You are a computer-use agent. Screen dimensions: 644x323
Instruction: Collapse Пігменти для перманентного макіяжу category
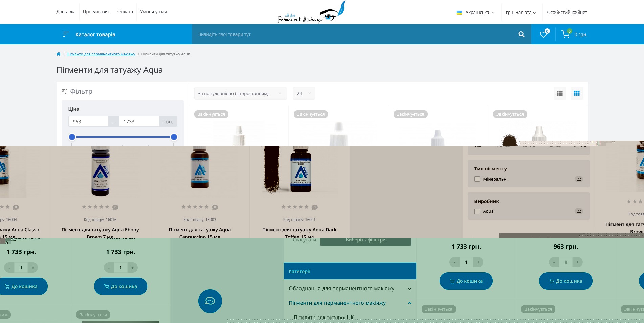click(409, 303)
